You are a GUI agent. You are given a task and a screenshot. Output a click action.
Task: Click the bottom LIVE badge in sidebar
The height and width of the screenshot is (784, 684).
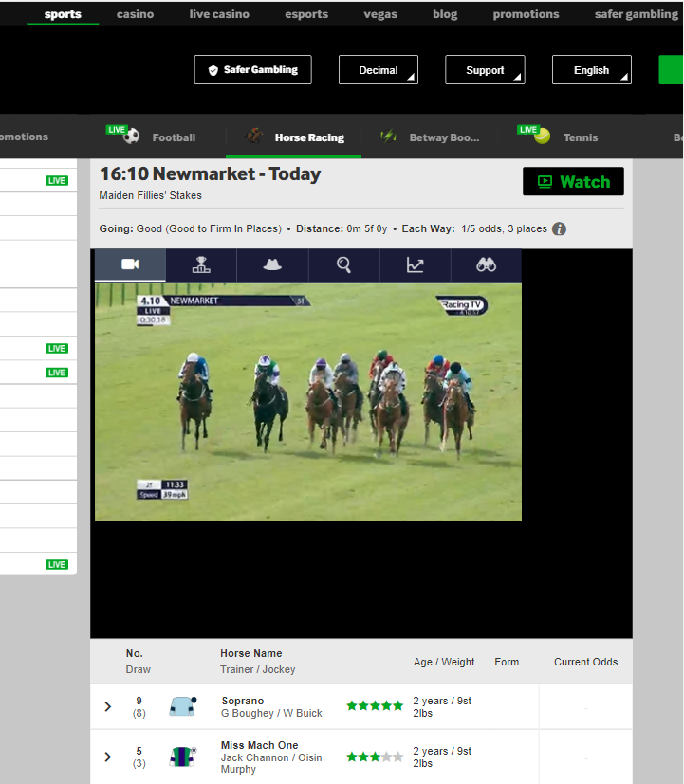(57, 564)
